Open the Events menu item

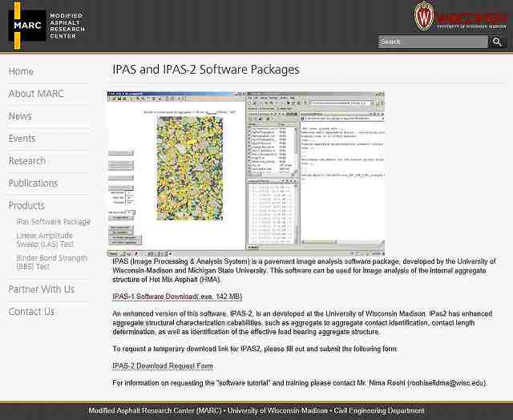click(22, 139)
